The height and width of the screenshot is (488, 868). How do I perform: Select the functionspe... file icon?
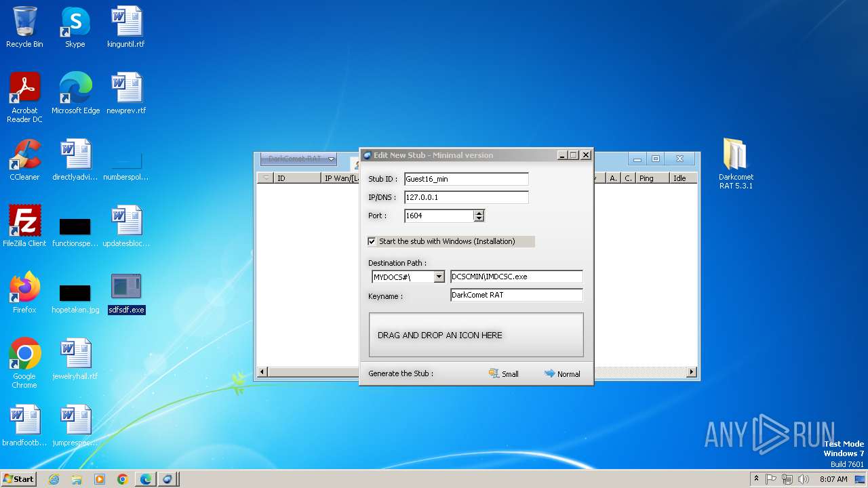point(75,231)
